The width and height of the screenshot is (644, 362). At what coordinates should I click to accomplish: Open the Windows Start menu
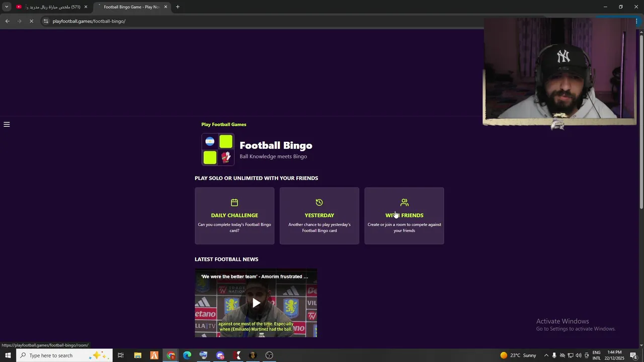pyautogui.click(x=8, y=355)
